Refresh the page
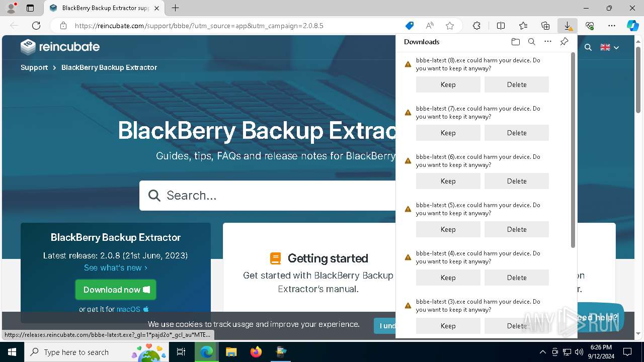Screen dimensions: 644x362 click(x=36, y=26)
